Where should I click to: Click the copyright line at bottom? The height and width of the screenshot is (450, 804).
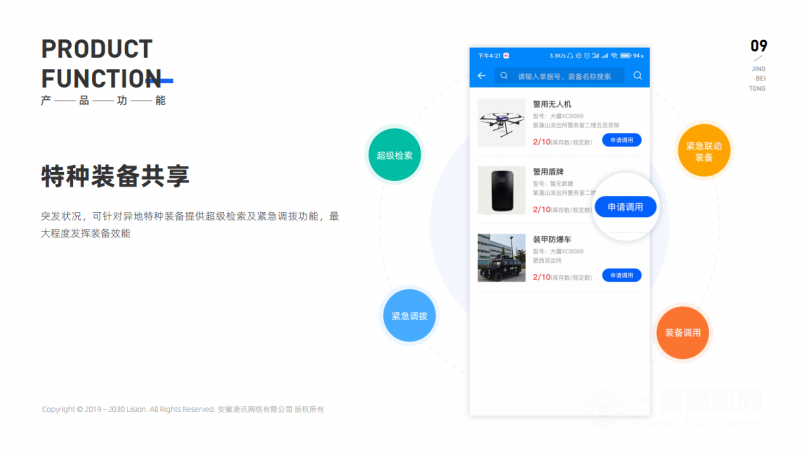click(x=183, y=409)
